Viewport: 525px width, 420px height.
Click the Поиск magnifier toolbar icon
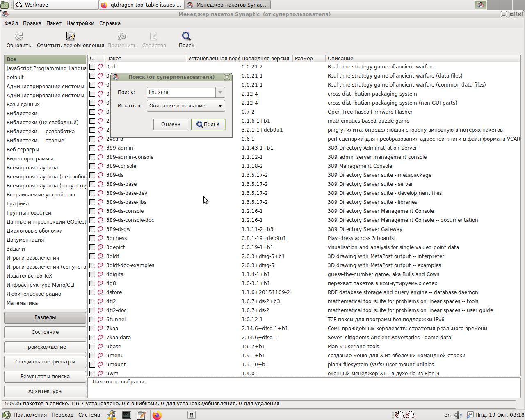tap(187, 36)
